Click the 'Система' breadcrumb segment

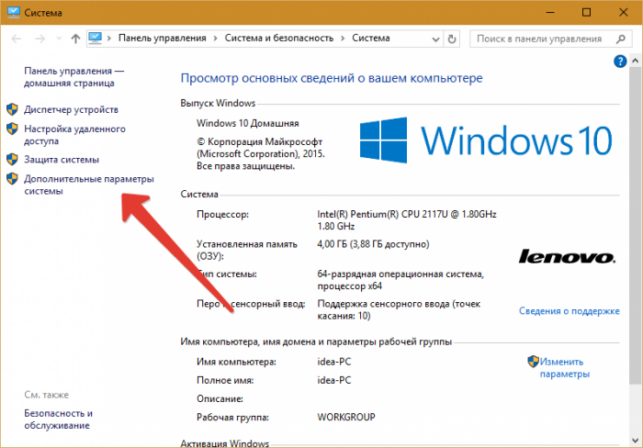(x=371, y=38)
